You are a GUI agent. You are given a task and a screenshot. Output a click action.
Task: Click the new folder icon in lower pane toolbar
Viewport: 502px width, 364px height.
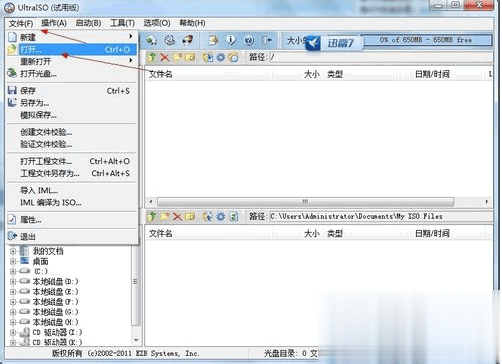tap(165, 217)
